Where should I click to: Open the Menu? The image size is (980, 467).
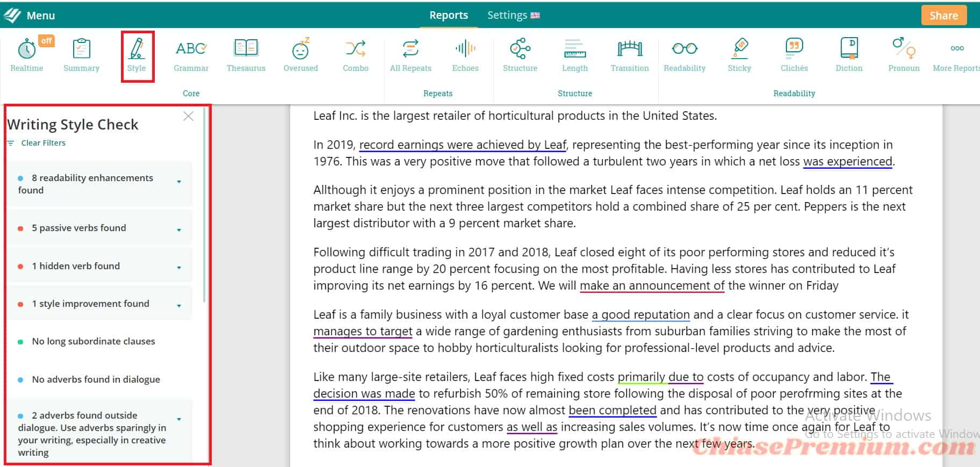point(41,16)
